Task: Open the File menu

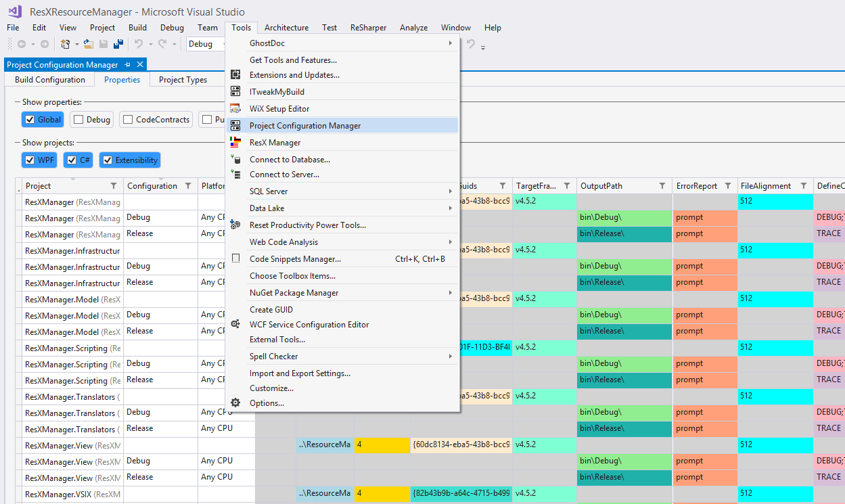Action: (13, 28)
